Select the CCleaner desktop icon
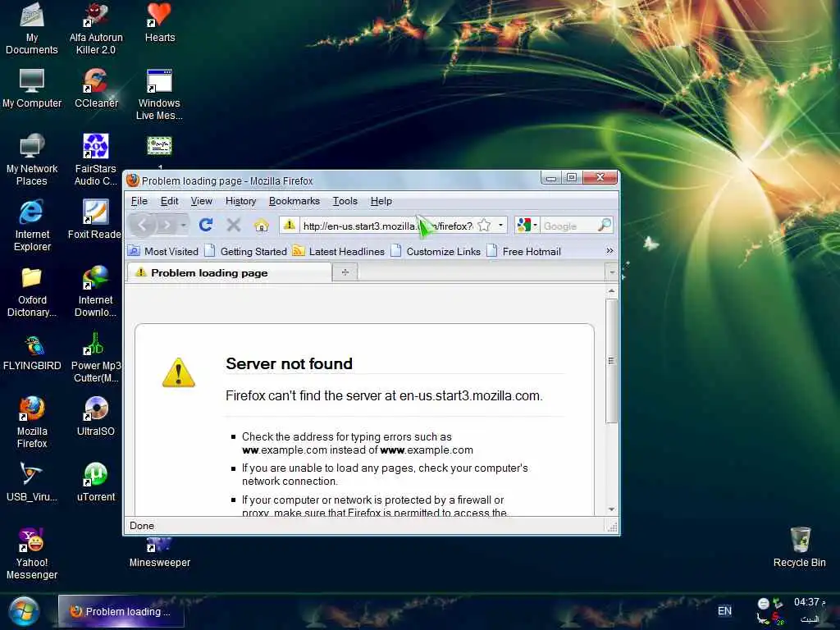Viewport: 840px width, 630px height. click(96, 89)
